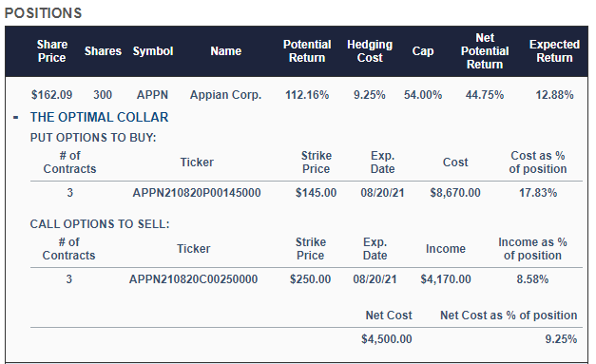Select the 9.25% net cost as % of position value
Image resolution: width=596 pixels, height=364 pixels.
pyautogui.click(x=561, y=339)
